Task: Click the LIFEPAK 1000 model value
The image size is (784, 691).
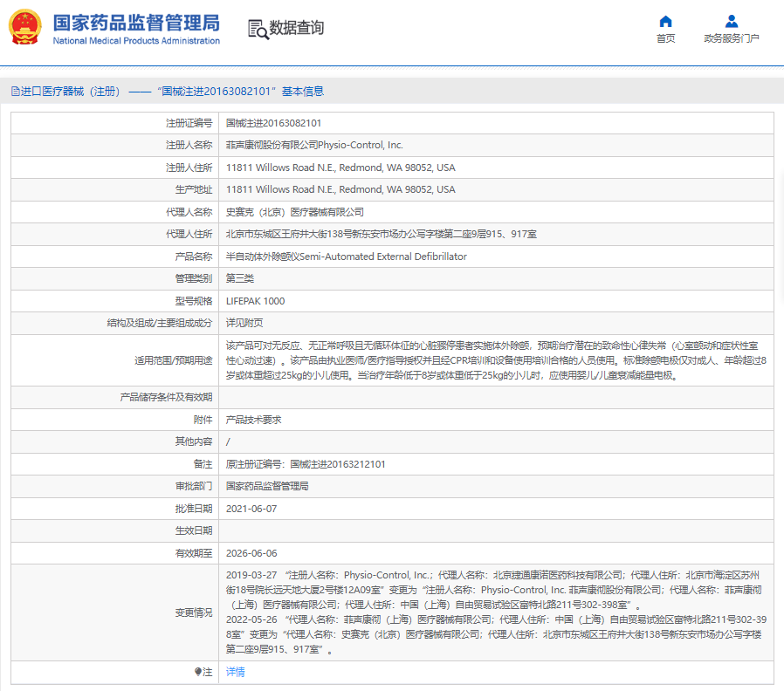Action: (x=256, y=301)
